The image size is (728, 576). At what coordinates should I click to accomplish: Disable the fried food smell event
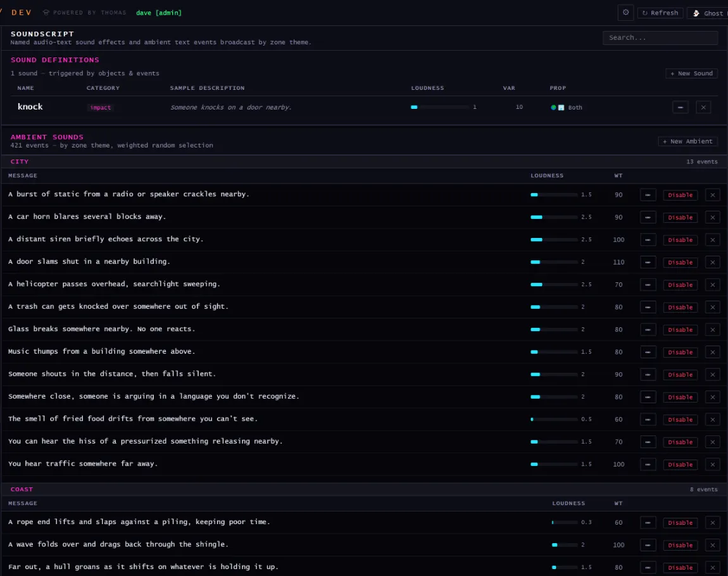(680, 420)
